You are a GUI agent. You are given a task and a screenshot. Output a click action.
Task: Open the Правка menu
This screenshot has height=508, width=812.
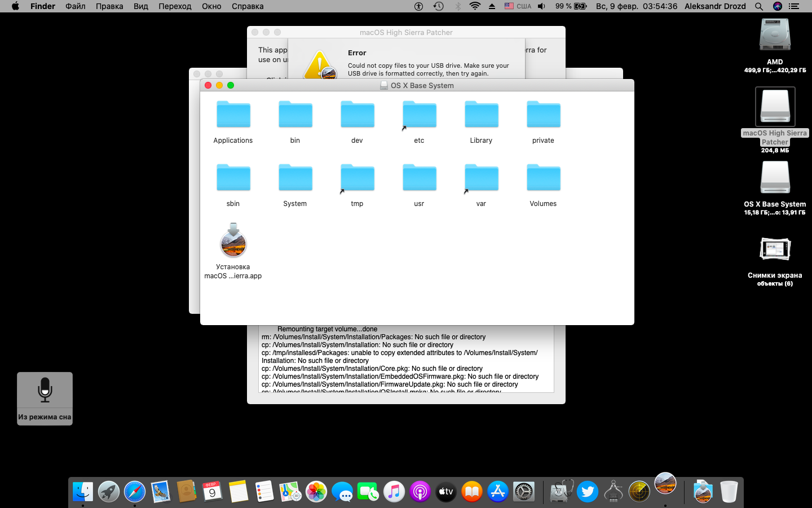pyautogui.click(x=109, y=6)
